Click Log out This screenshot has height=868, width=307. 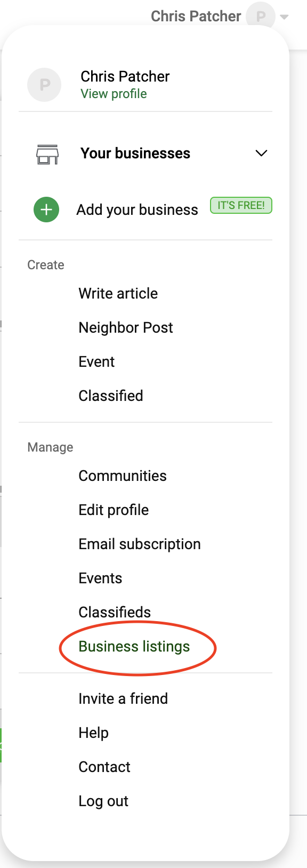(103, 801)
